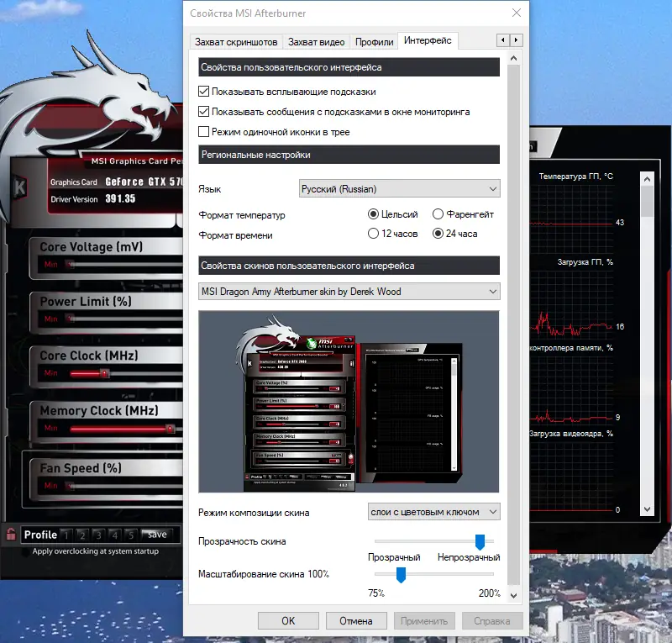Click the 'Температура ГП, °C' graph label
Screen dimensions: 672x643
(575, 177)
